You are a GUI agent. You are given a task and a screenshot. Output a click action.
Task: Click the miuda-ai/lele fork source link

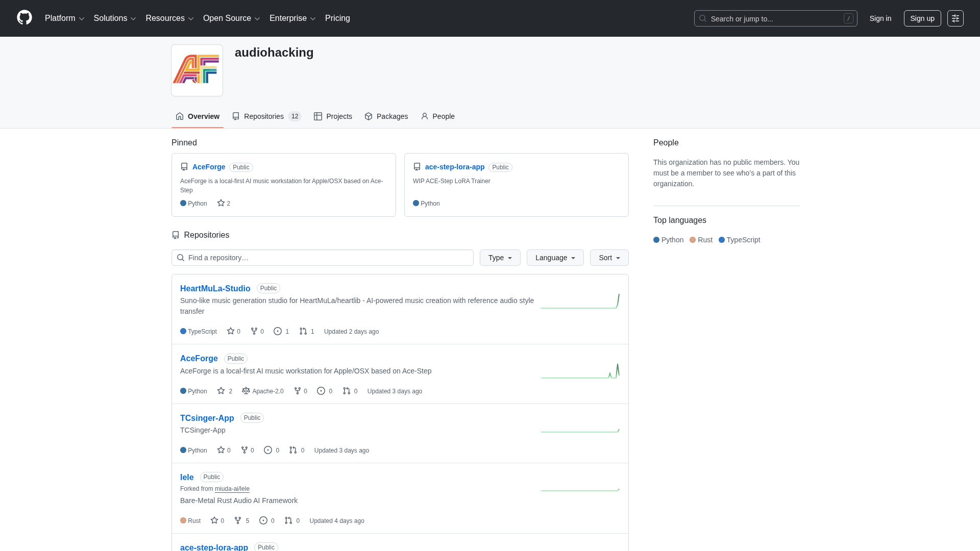click(x=232, y=489)
